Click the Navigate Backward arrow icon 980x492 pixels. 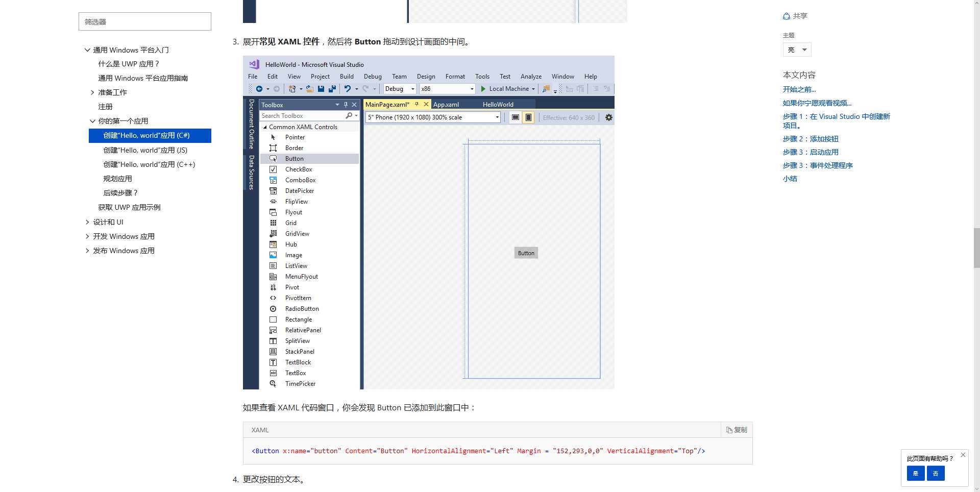259,89
